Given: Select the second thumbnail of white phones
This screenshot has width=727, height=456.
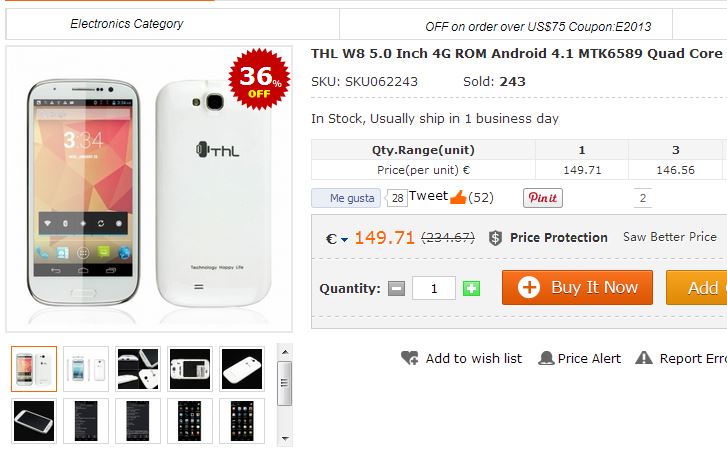Looking at the screenshot, I should (86, 369).
